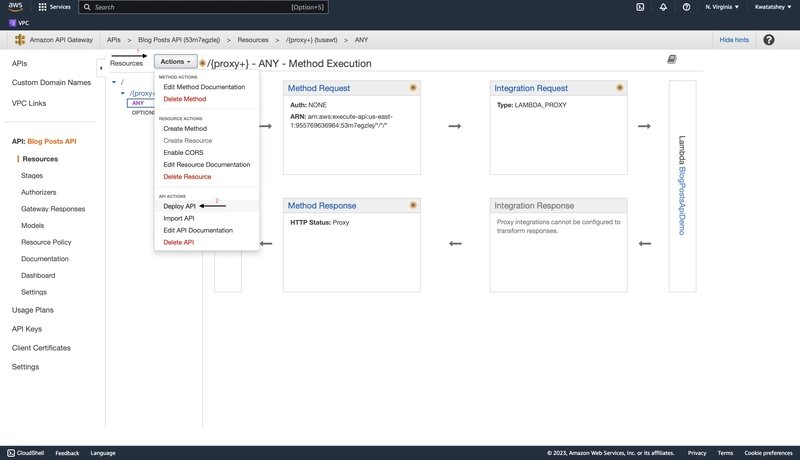Open Resource Policy in sidebar
The width and height of the screenshot is (800, 460).
[x=46, y=242]
